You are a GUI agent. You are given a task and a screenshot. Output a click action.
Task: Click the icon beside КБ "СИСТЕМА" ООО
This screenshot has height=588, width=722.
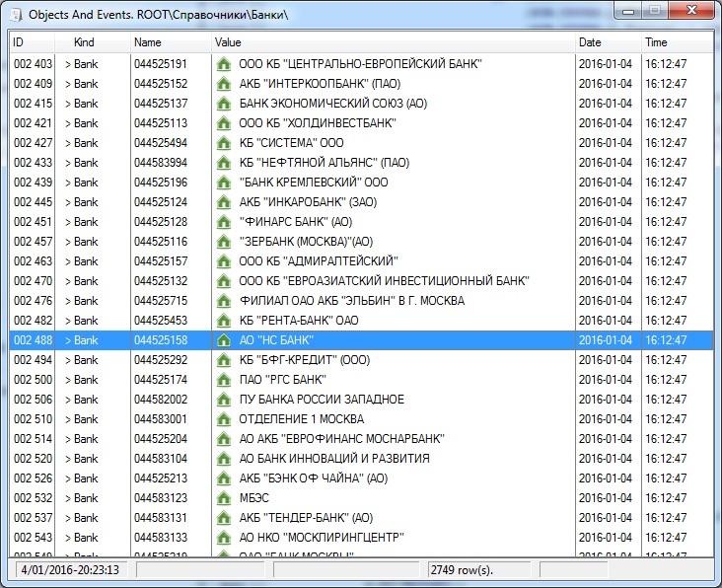[223, 143]
